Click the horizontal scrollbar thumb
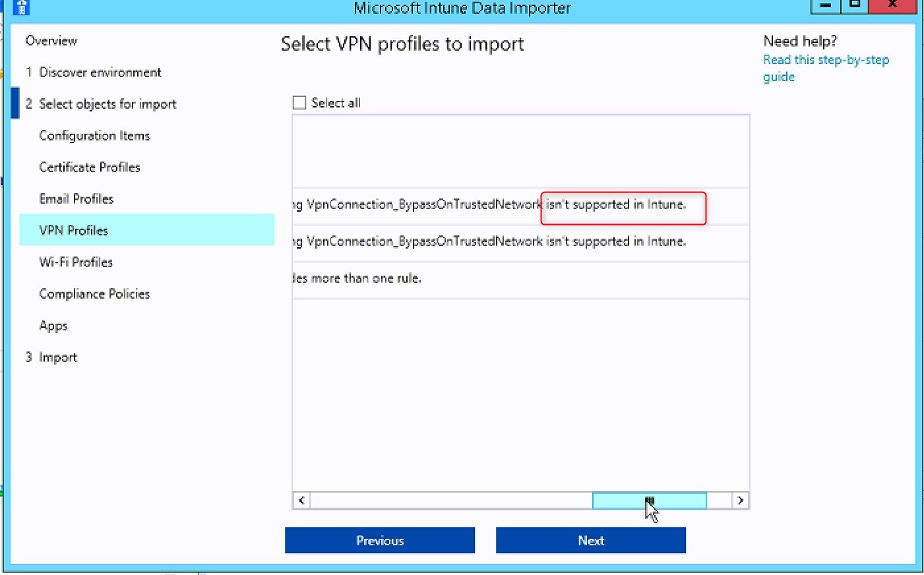 coord(649,500)
